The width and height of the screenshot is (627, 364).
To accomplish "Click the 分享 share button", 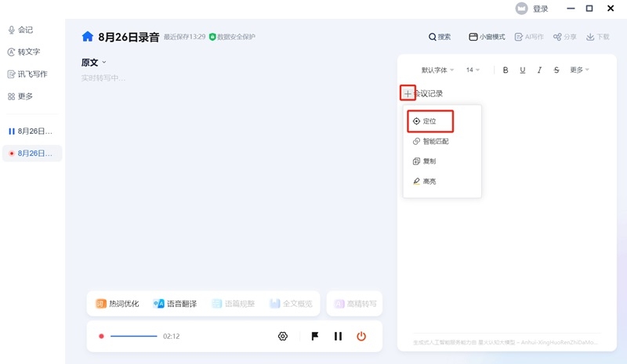I will tap(564, 37).
